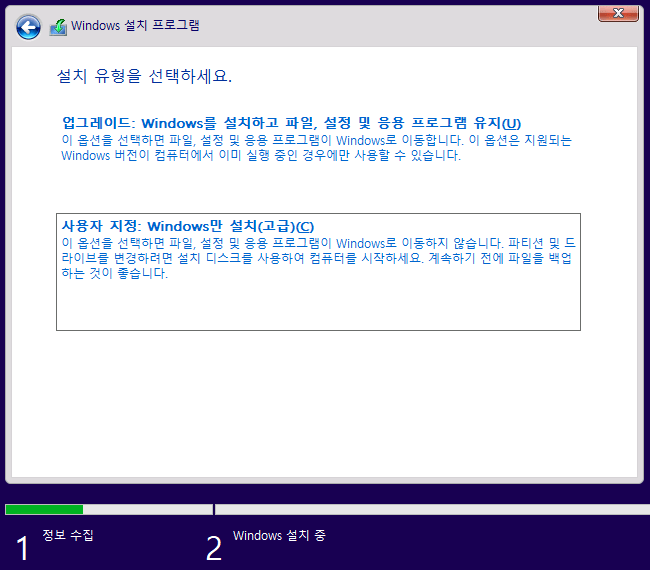This screenshot has width=650, height=570.
Task: Click the Windows 설치 중 step label
Action: [x=279, y=535]
